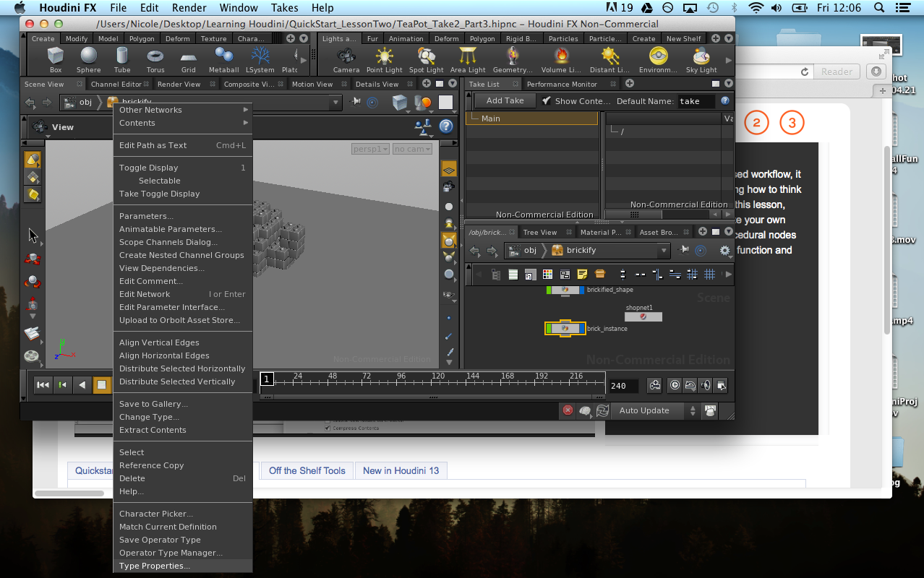
Task: Select Edit Parameter Interface... menu item
Action: click(183, 307)
